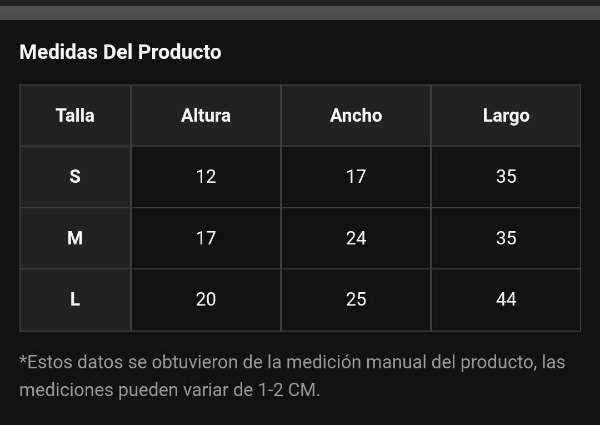Image resolution: width=600 pixels, height=425 pixels.
Task: Click Altura value 20 for size L
Action: [206, 300]
